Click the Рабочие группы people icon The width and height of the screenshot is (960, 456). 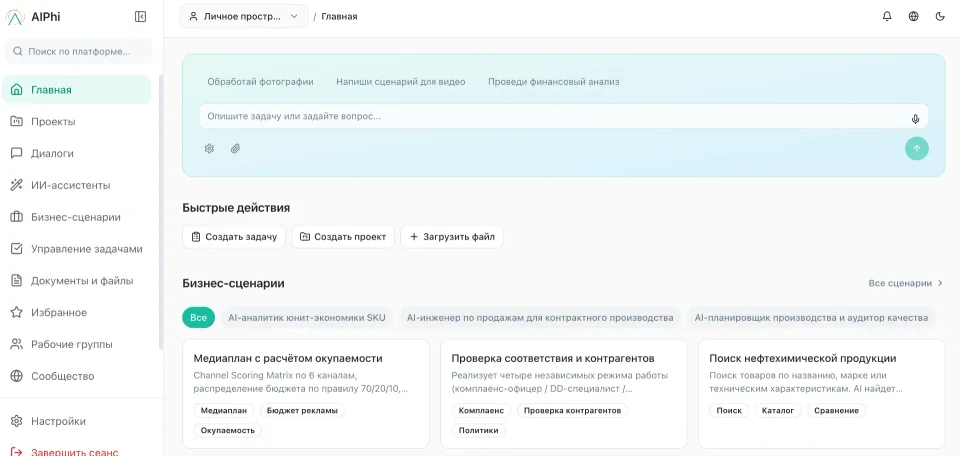click(x=17, y=344)
